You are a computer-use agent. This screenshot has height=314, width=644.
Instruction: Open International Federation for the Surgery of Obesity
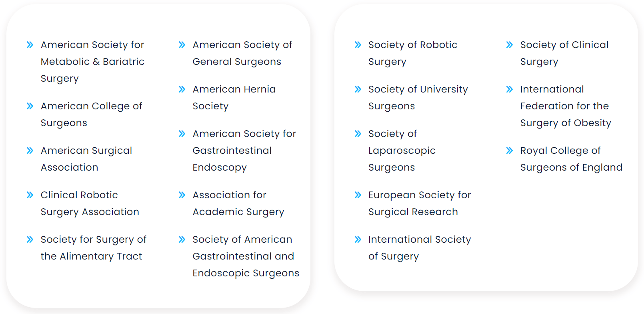tap(565, 106)
